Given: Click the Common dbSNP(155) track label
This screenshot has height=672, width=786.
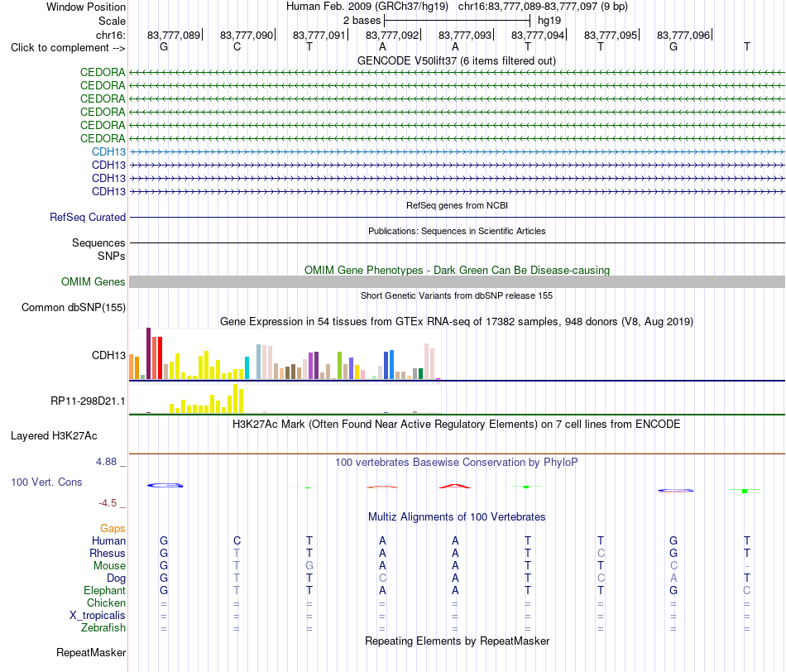Looking at the screenshot, I should click(73, 307).
